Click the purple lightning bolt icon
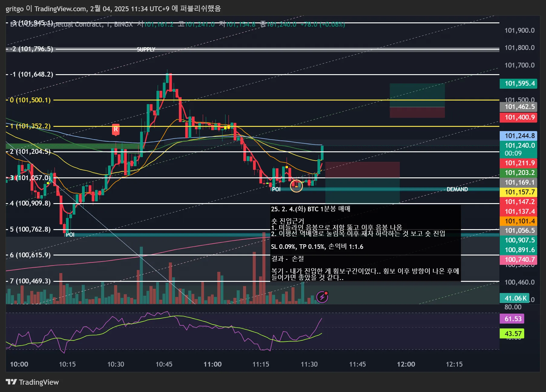 coord(322,297)
